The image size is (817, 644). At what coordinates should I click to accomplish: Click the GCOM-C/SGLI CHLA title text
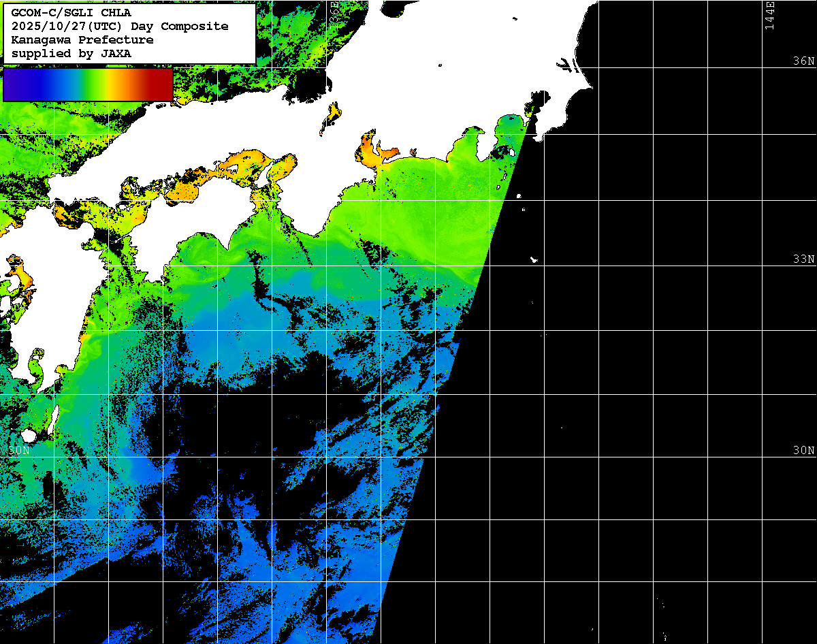point(71,12)
